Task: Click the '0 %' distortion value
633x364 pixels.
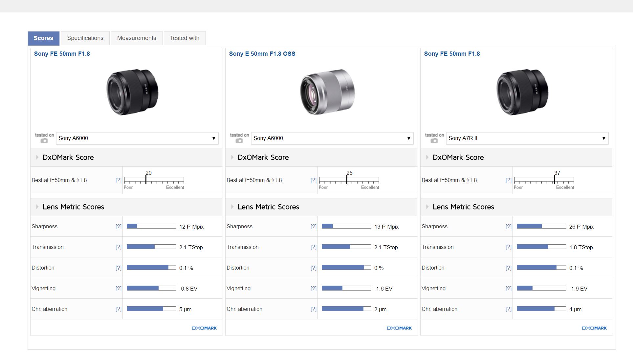Action: (379, 268)
